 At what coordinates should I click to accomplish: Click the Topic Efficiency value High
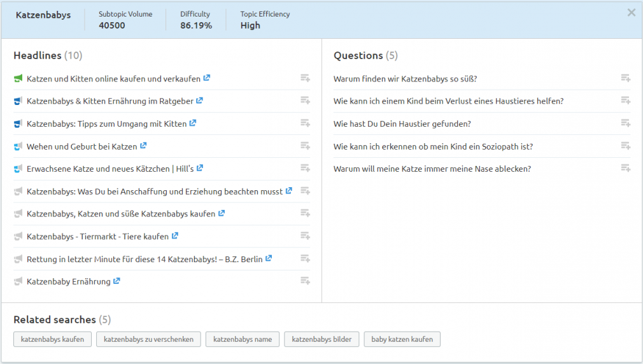point(250,25)
